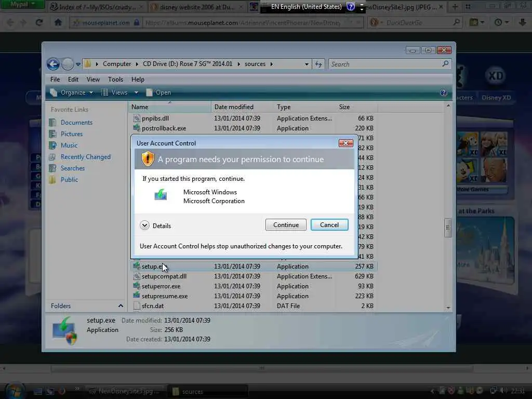Click the browser downloads arrow icon
532x399 pixels.
tap(522, 23)
